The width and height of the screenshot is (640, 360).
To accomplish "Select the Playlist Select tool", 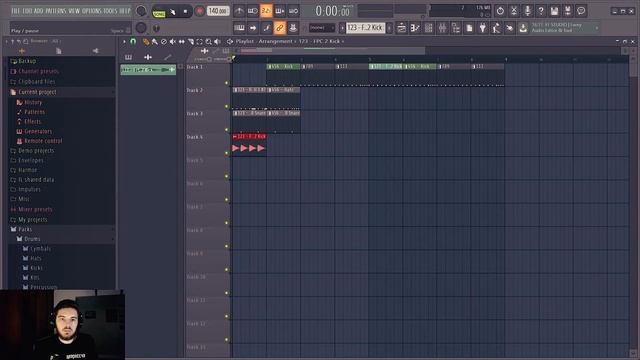I will [200, 41].
